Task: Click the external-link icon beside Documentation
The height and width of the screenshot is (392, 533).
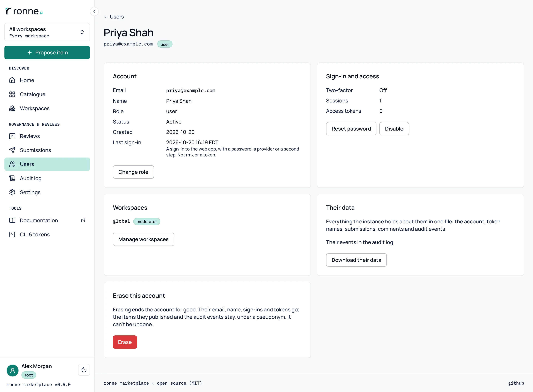Action: tap(83, 220)
